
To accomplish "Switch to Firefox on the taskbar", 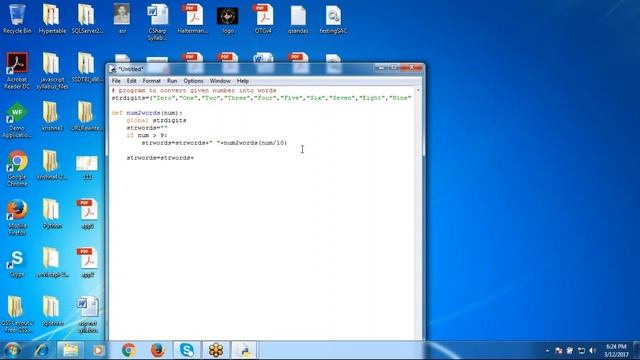I will (158, 350).
